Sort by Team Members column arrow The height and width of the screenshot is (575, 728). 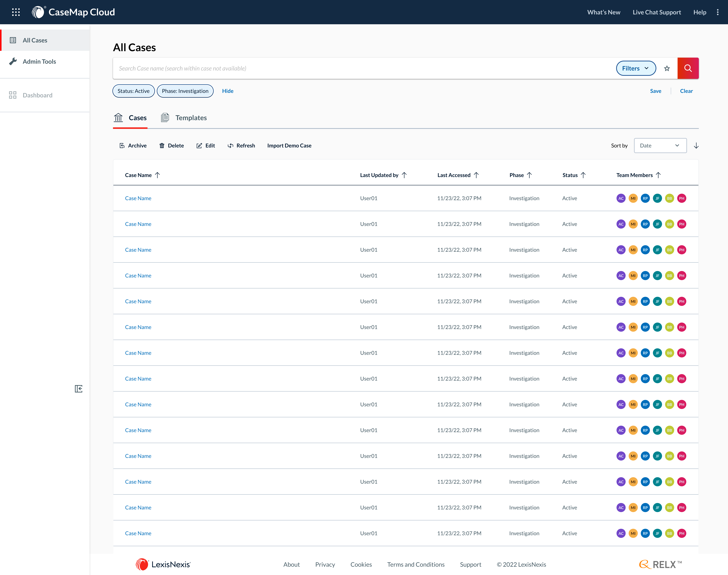point(658,175)
